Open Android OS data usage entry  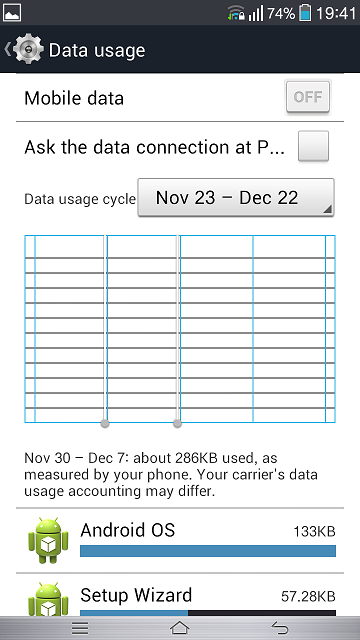click(x=180, y=540)
